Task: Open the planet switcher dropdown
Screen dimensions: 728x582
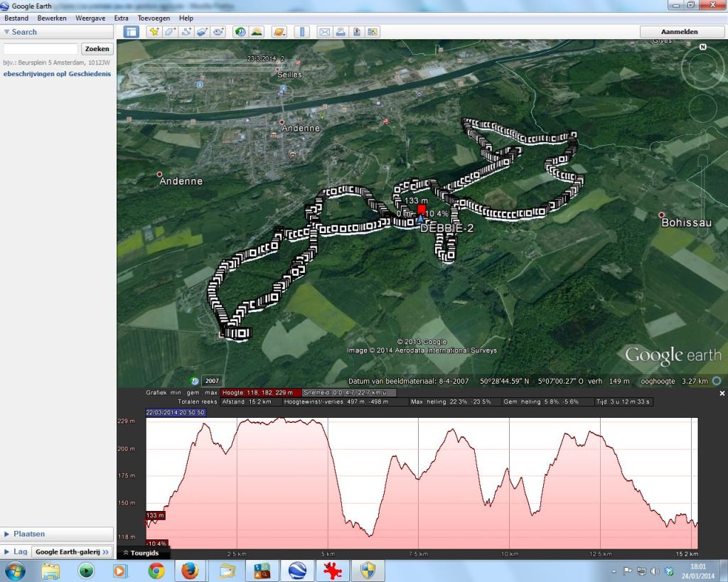Action: pyautogui.click(x=279, y=32)
